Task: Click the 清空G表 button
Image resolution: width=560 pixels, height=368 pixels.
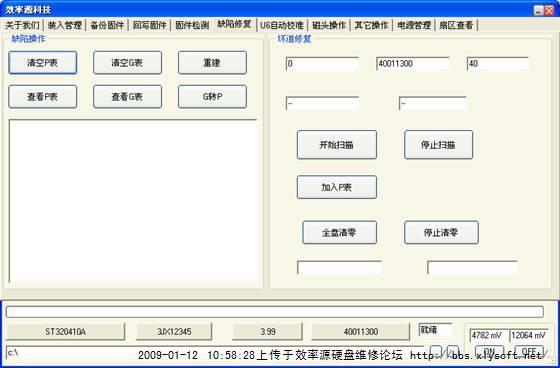Action: 128,63
